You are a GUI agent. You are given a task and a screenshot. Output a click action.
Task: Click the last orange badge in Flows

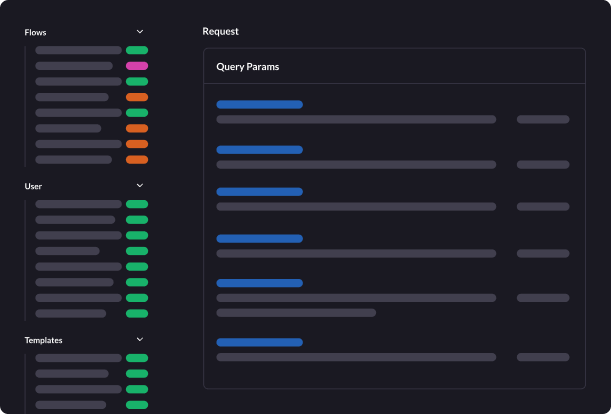coord(137,160)
